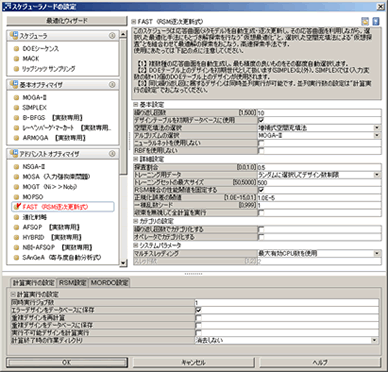Click the yellow note icon beside help
This screenshot has height=372, width=388.
click(365, 22)
